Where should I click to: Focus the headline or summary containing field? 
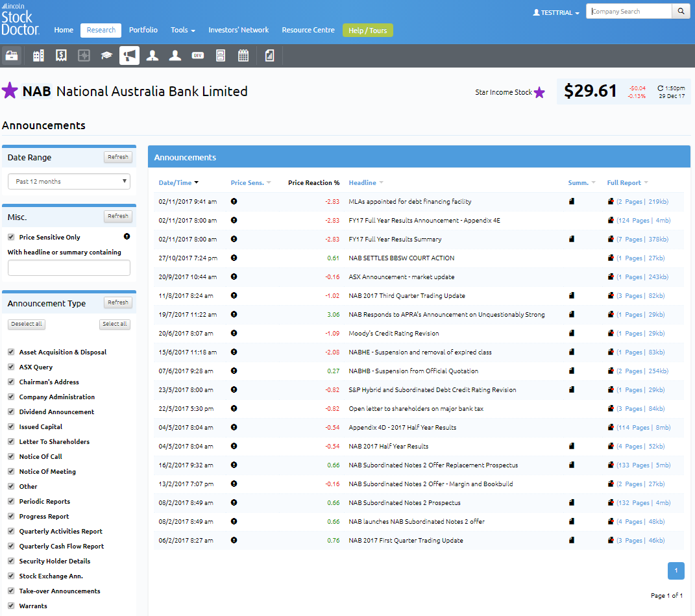pos(69,268)
